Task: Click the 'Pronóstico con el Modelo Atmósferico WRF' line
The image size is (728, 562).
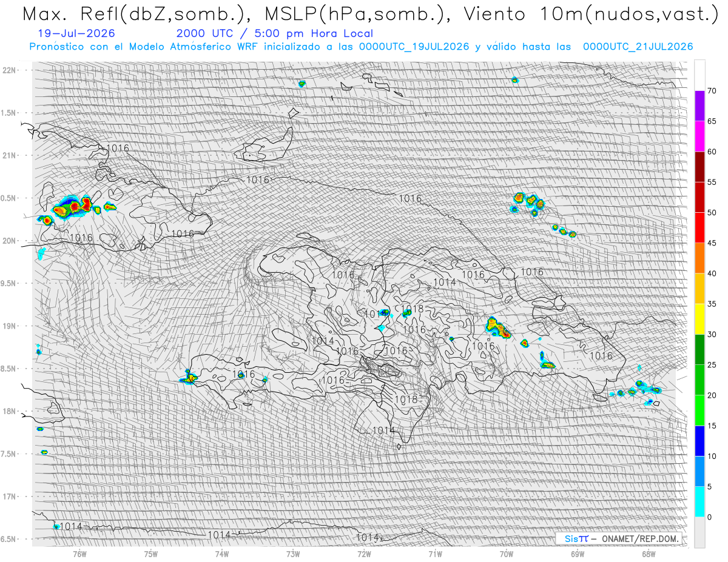Action: [145, 47]
